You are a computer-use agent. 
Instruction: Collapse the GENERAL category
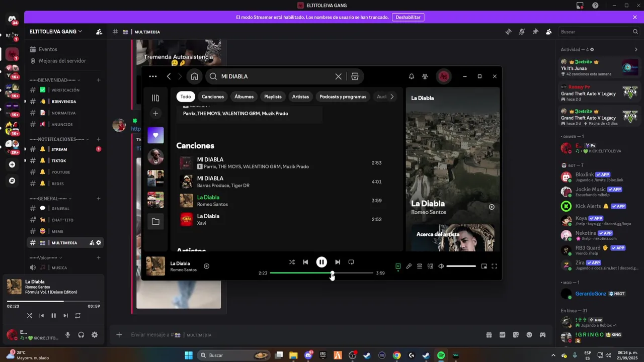tap(51, 199)
